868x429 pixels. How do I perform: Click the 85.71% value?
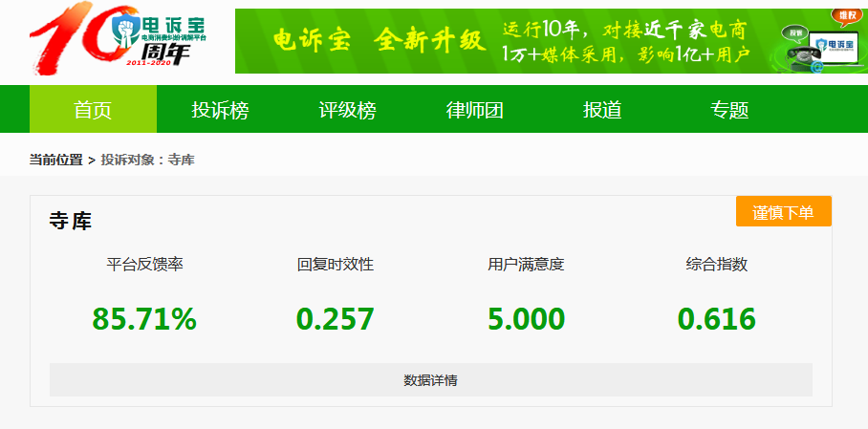coord(144,319)
